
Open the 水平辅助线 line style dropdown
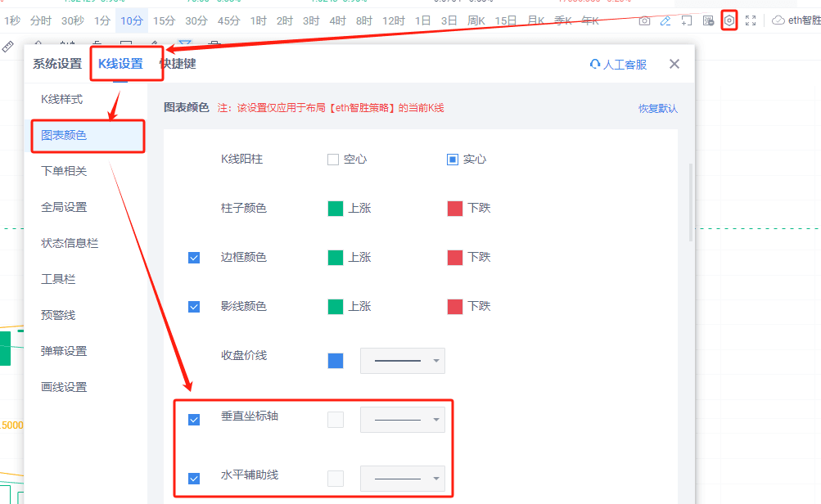click(403, 479)
